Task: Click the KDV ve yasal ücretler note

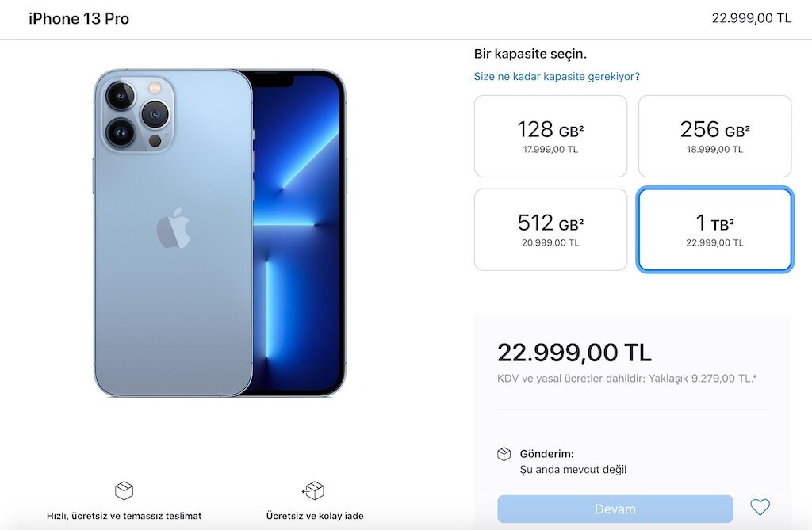Action: coord(626,379)
